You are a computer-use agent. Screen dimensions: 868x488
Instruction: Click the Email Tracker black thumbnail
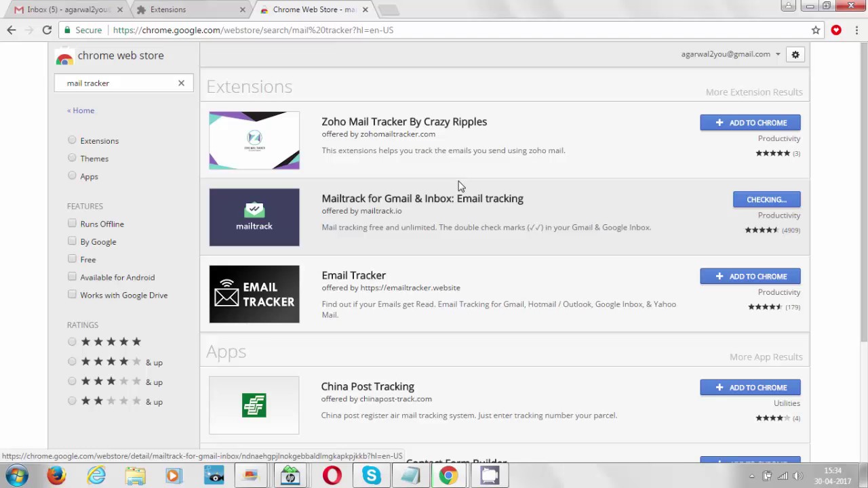pyautogui.click(x=254, y=294)
